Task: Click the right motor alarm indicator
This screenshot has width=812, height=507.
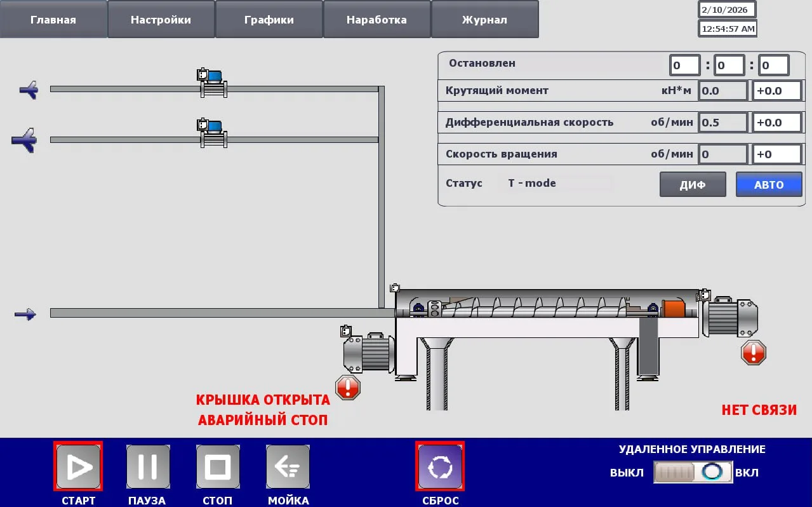Action: click(754, 352)
